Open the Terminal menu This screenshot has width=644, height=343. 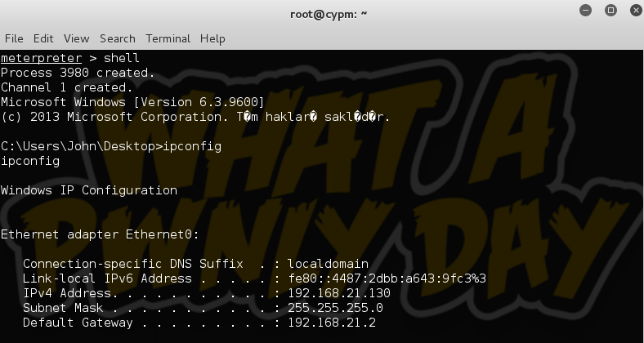[168, 38]
